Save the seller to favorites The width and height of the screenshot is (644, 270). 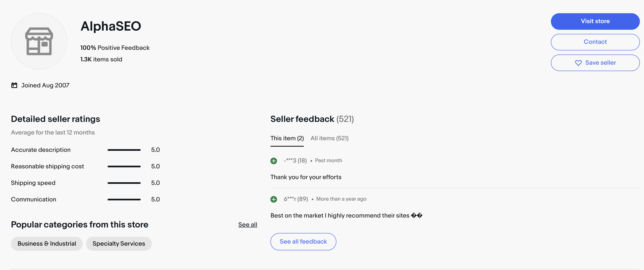pos(595,63)
